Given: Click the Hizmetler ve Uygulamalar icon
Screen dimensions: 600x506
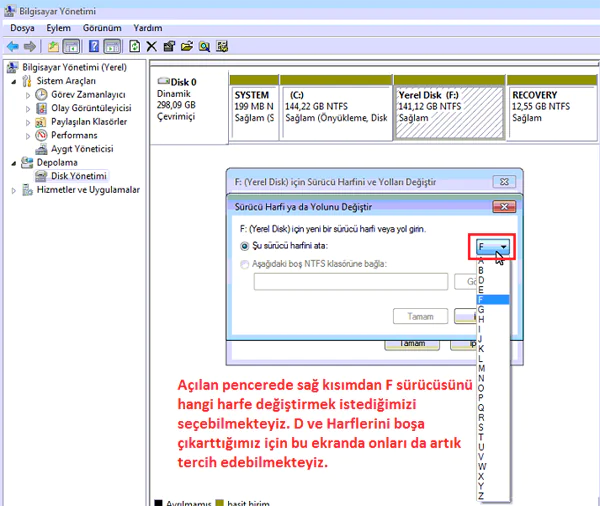Looking at the screenshot, I should click(27, 190).
